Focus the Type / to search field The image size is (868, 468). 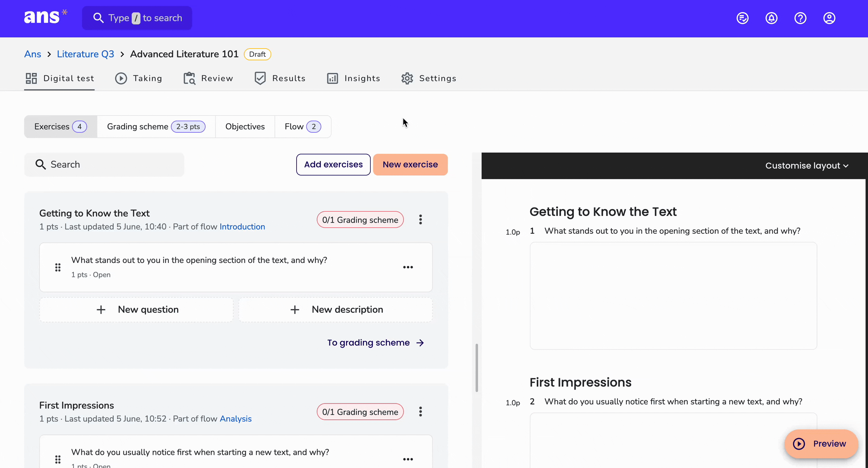[137, 18]
